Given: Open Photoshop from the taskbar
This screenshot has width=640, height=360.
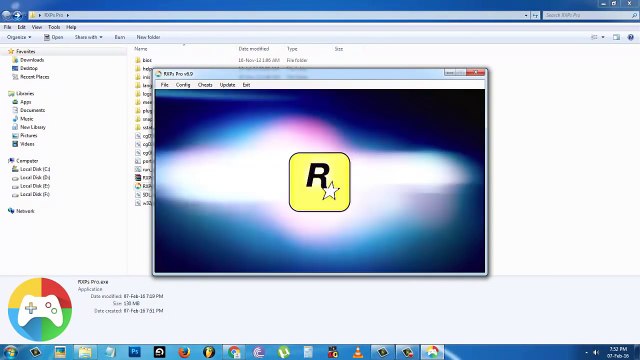Looking at the screenshot, I should 134,352.
